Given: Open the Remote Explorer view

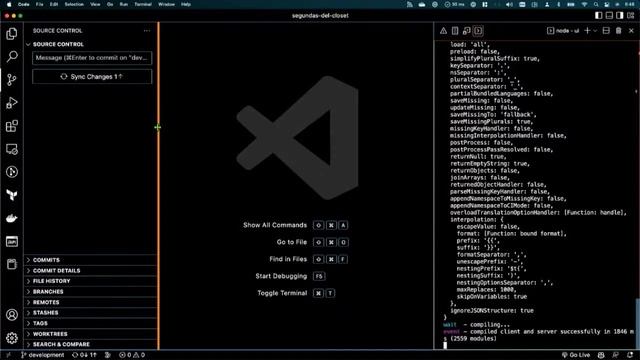Looking at the screenshot, I should point(12,149).
